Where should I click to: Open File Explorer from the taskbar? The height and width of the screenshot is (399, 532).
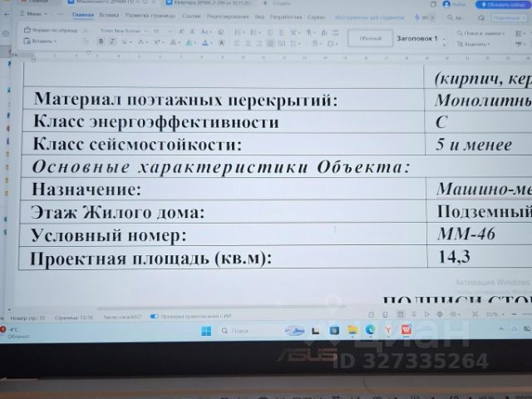coord(352,330)
